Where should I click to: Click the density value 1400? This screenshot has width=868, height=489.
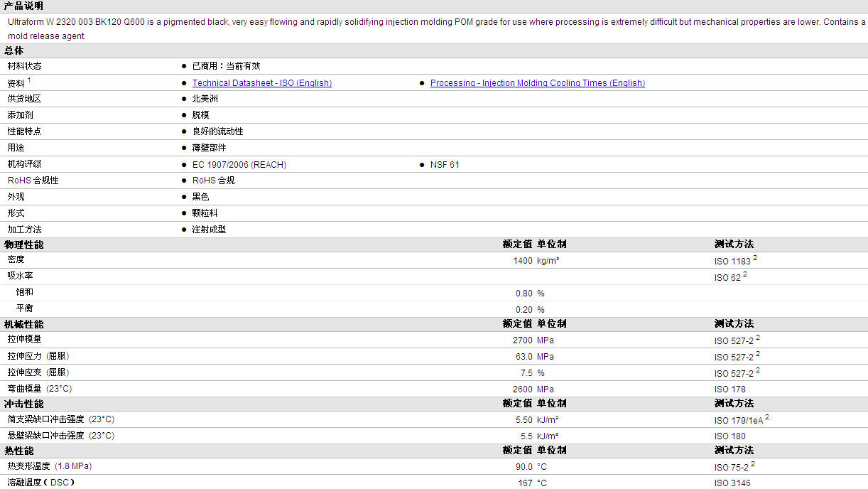(x=523, y=261)
